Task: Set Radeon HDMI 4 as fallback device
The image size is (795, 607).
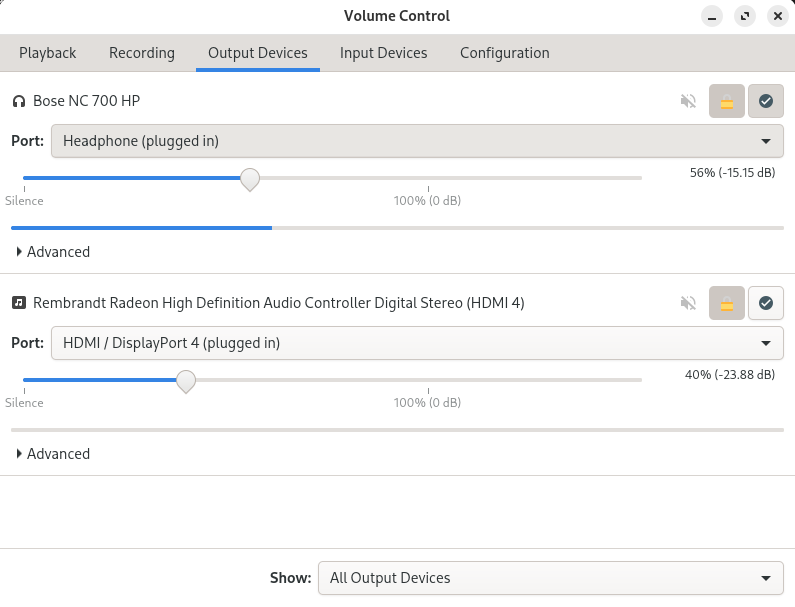Action: (x=766, y=303)
